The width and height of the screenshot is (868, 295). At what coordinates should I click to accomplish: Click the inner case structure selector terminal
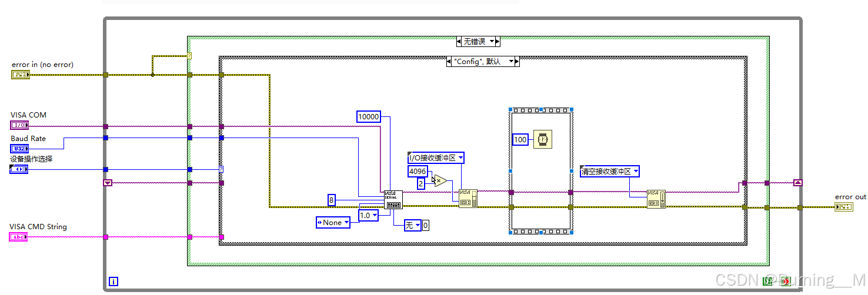(221, 169)
